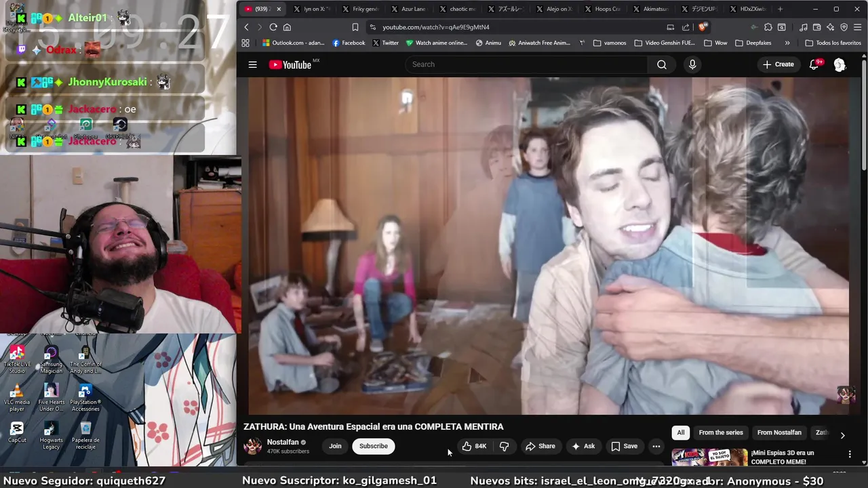Open The Coffin of Andy desktop shortcut
Image resolution: width=868 pixels, height=488 pixels.
pos(85,360)
